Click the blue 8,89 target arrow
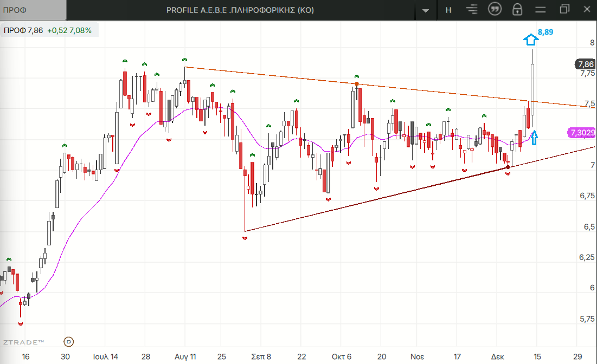597x364 pixels. click(531, 39)
